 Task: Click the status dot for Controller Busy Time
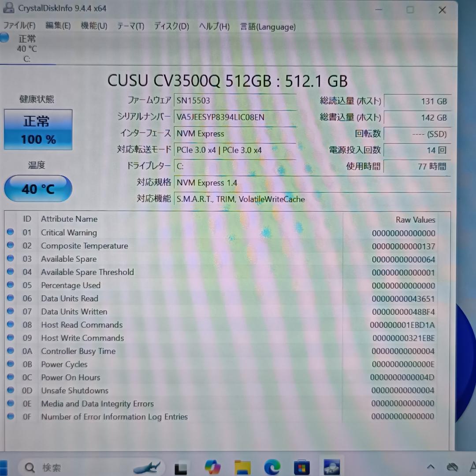coord(11,351)
